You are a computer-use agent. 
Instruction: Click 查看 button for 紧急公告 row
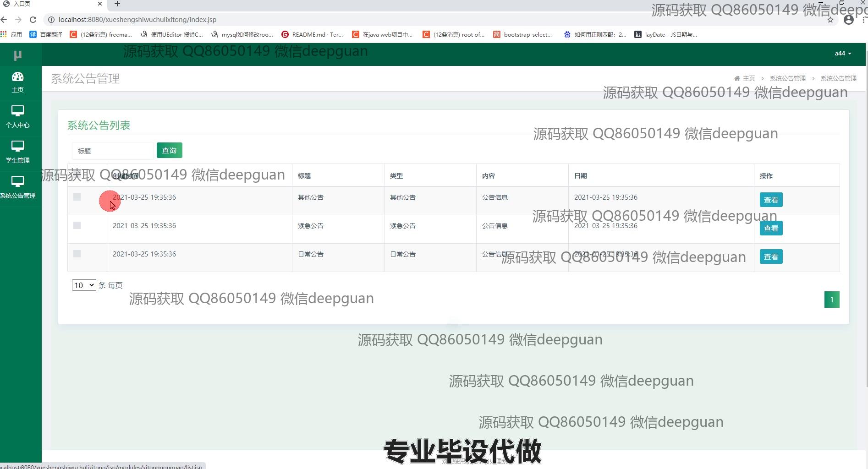[771, 228]
